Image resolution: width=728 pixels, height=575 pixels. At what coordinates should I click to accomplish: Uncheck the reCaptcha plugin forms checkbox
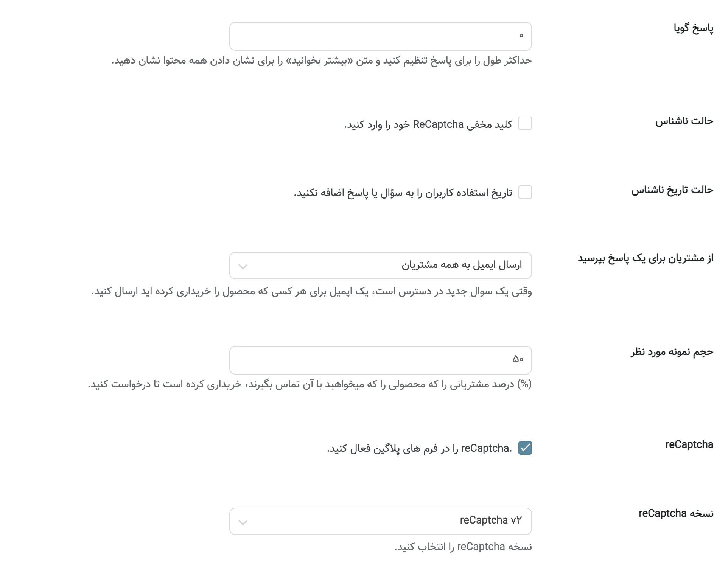pos(525,448)
